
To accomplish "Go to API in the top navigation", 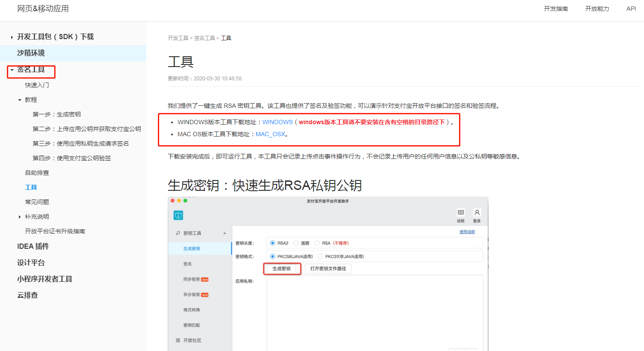I will pyautogui.click(x=631, y=9).
